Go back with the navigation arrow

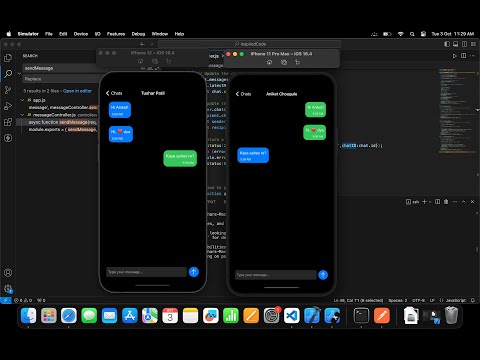pos(143,44)
